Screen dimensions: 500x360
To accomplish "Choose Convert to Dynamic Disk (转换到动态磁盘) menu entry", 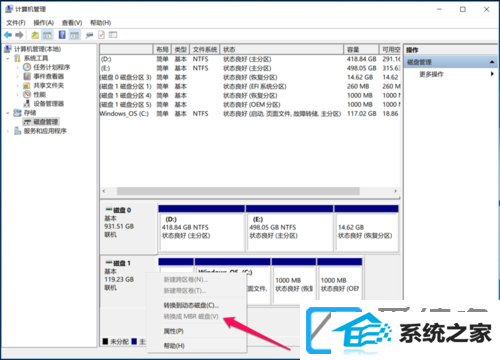I will 191,305.
